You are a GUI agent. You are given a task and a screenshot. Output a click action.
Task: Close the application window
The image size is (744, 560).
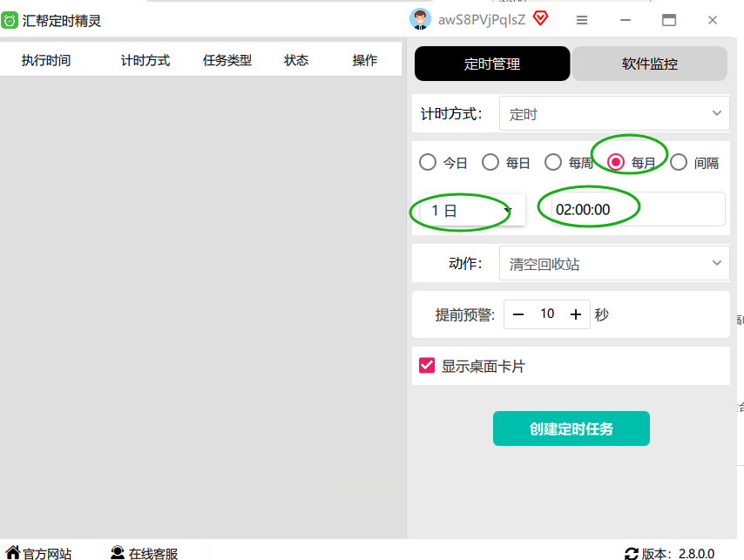coord(713,20)
